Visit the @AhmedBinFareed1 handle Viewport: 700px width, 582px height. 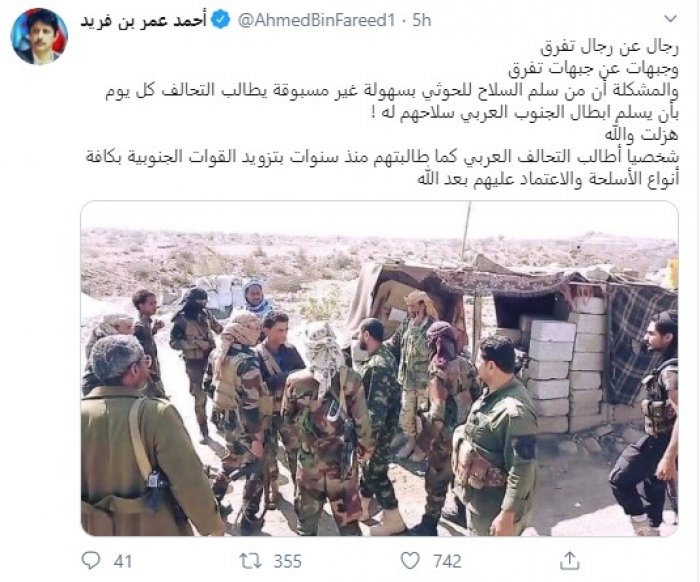(x=316, y=21)
